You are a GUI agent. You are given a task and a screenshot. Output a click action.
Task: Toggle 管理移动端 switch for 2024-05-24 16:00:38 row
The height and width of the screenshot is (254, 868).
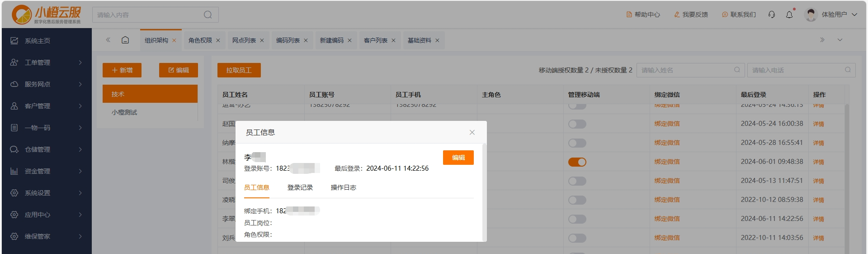(x=577, y=124)
